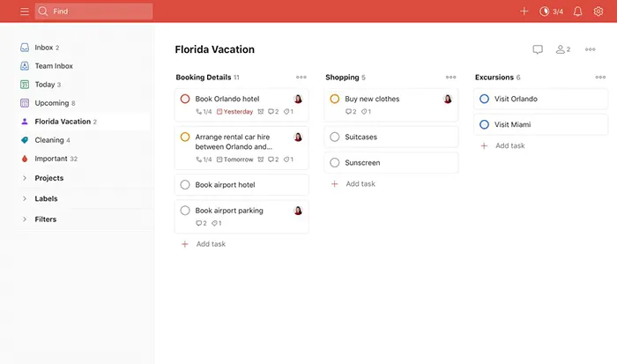This screenshot has width=617, height=364.
Task: Open comments icon on Buy new clothes
Action: (x=351, y=112)
